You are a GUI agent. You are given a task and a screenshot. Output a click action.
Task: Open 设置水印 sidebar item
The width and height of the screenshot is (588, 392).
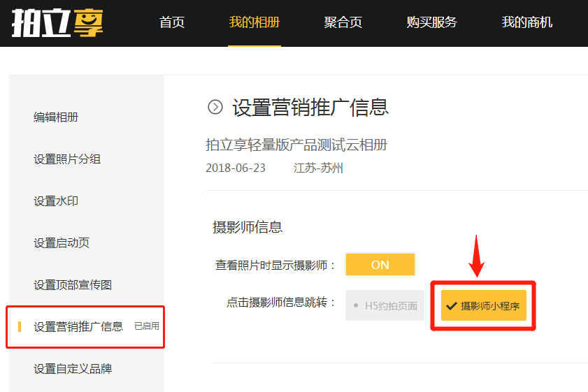click(x=56, y=201)
